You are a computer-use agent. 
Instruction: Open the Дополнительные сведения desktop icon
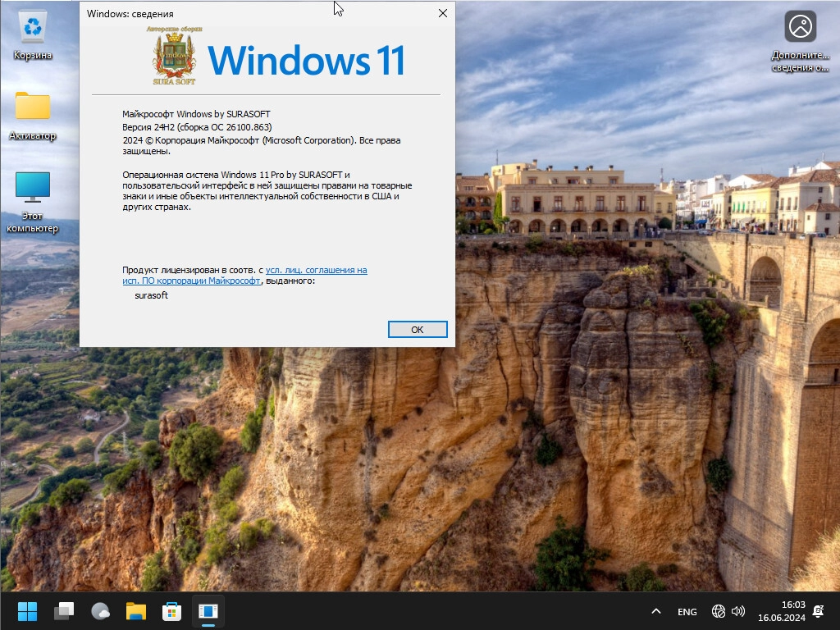pos(801,41)
